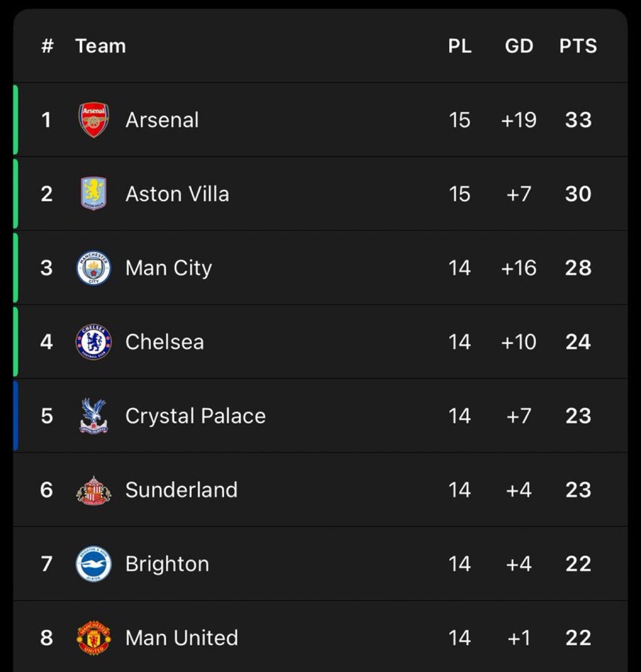This screenshot has width=641, height=672.
Task: Click the Arsenal club crest
Action: click(x=93, y=120)
